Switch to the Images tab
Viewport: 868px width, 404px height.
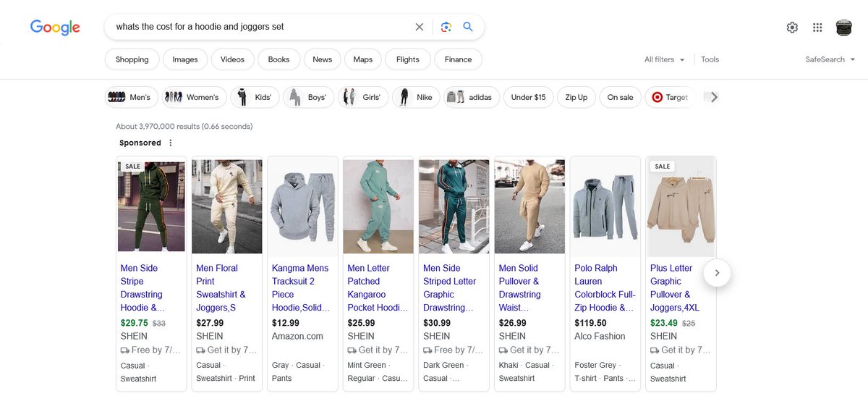point(185,59)
